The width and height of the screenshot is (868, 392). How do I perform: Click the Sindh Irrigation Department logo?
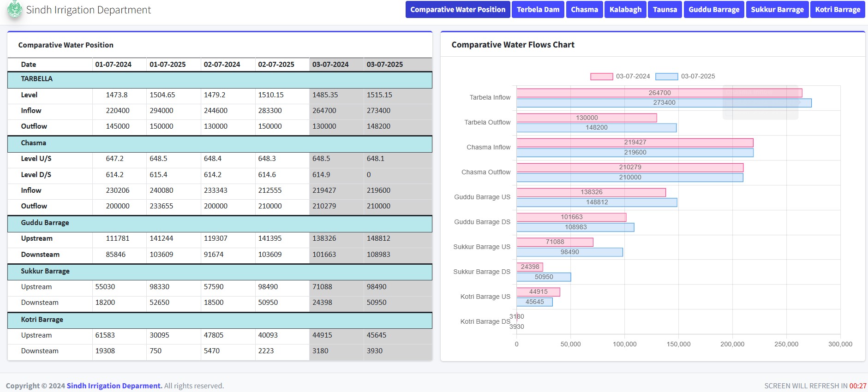click(15, 10)
